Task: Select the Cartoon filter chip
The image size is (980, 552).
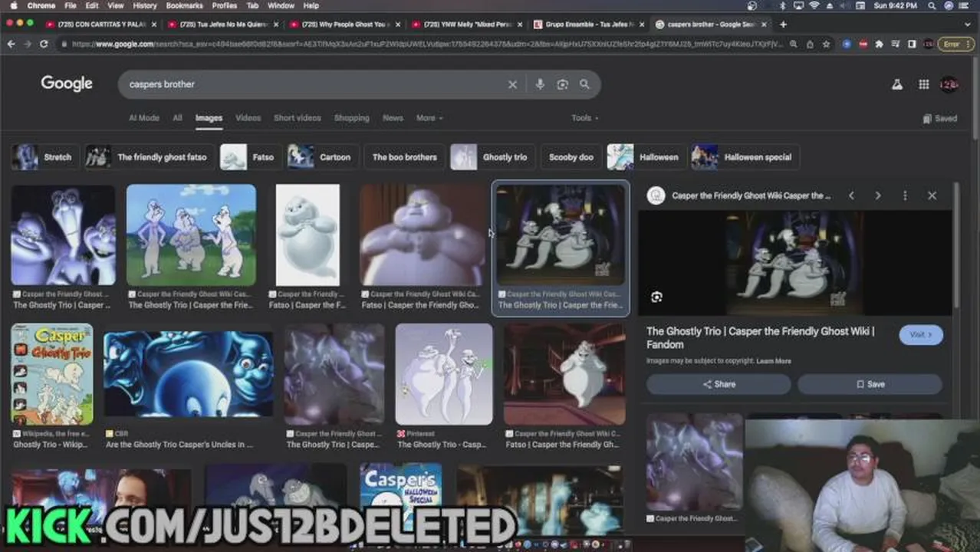Action: click(322, 157)
